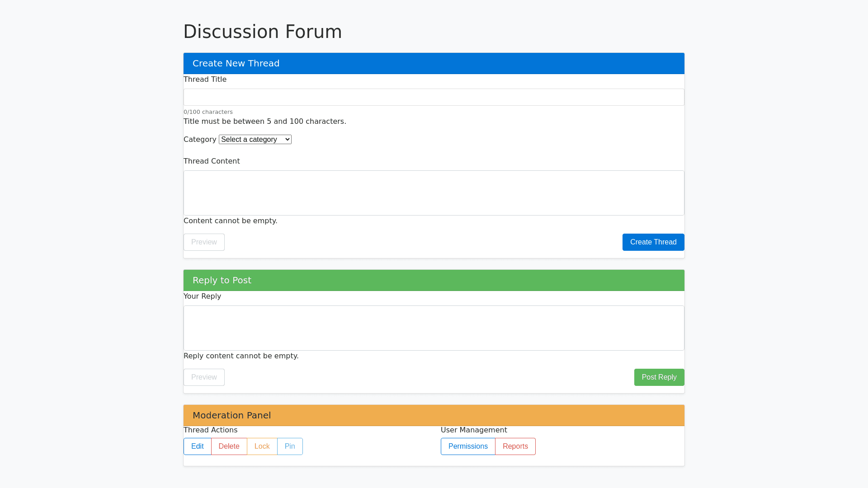Lock the thread via Lock button
Viewport: 868px width, 488px height.
pyautogui.click(x=262, y=446)
